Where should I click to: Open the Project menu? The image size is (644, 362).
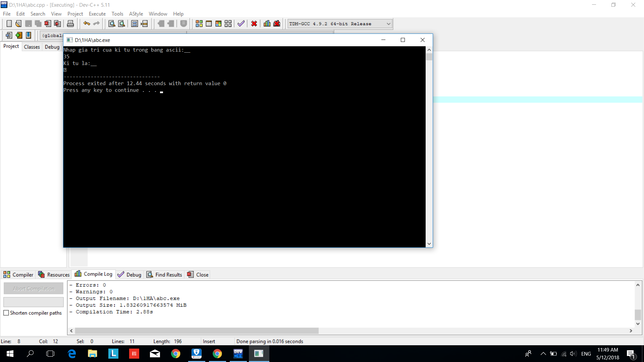[x=75, y=14]
